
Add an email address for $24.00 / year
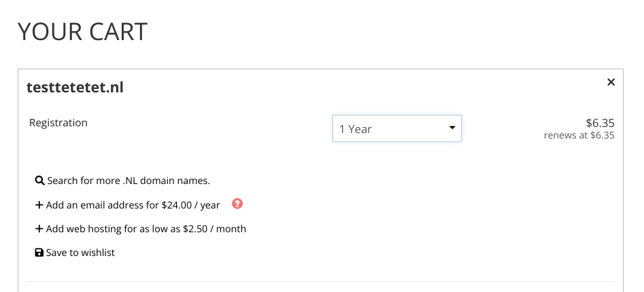tap(133, 205)
